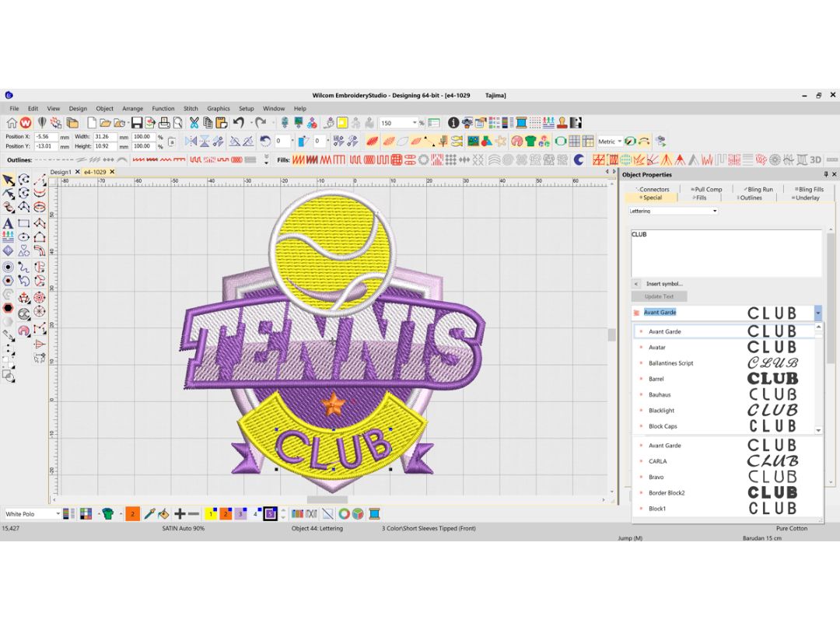Open the Underlay properties tab
This screenshot has width=840, height=630.
(x=807, y=198)
